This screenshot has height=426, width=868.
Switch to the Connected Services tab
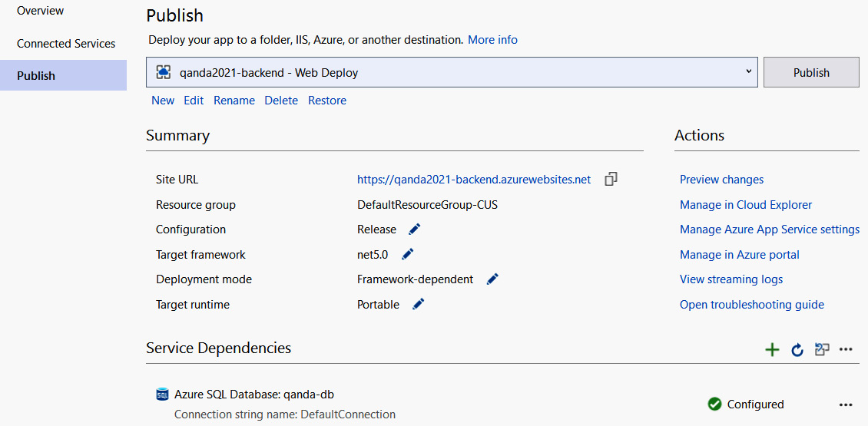click(66, 43)
